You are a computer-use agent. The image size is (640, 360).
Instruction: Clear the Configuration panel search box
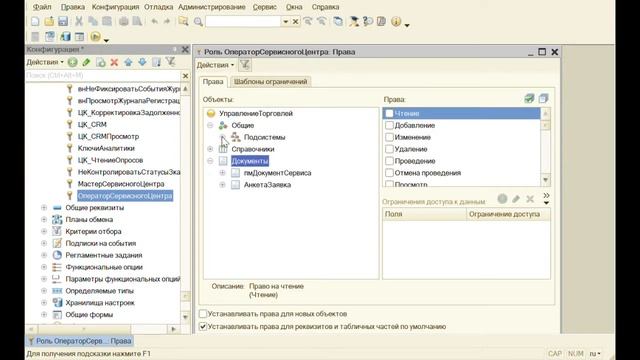tap(185, 76)
